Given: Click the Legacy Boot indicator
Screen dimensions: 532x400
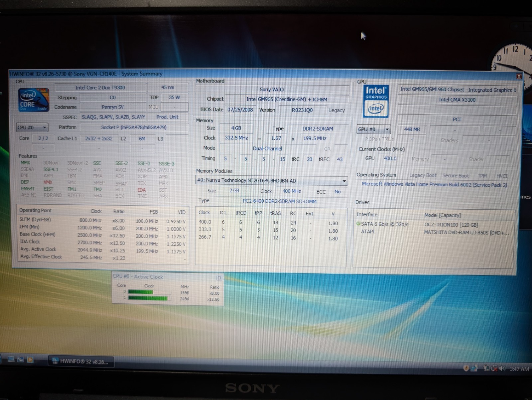Looking at the screenshot, I should [423, 175].
